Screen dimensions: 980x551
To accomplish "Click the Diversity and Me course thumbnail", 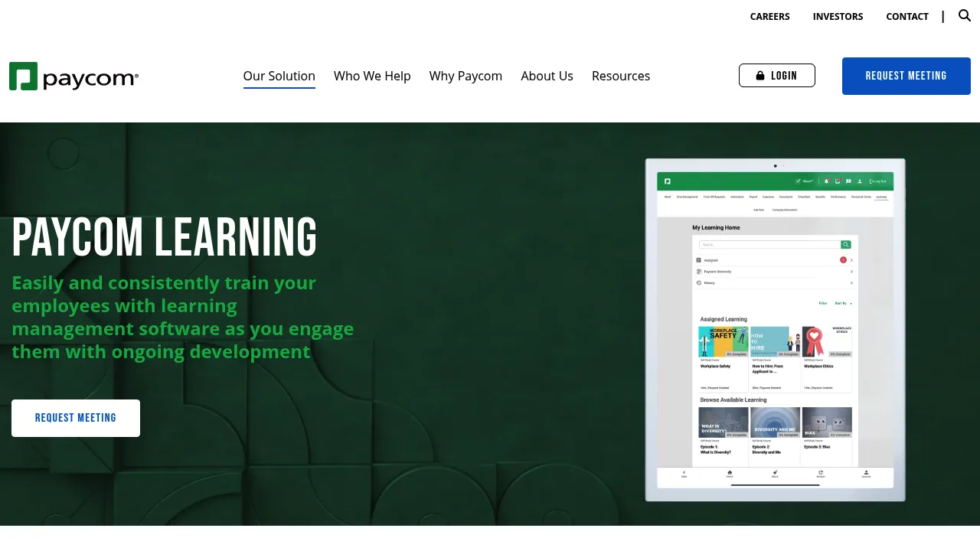I will point(775,422).
